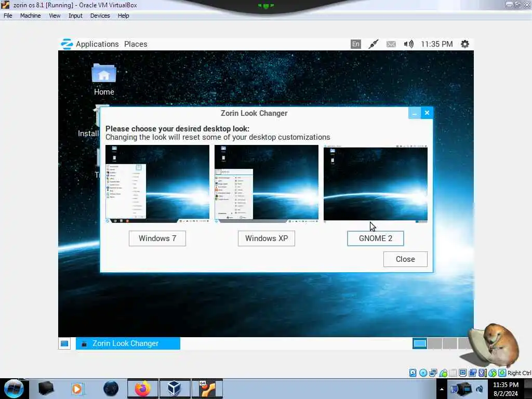
Task: Choose the Windows XP desktop look
Action: click(267, 238)
